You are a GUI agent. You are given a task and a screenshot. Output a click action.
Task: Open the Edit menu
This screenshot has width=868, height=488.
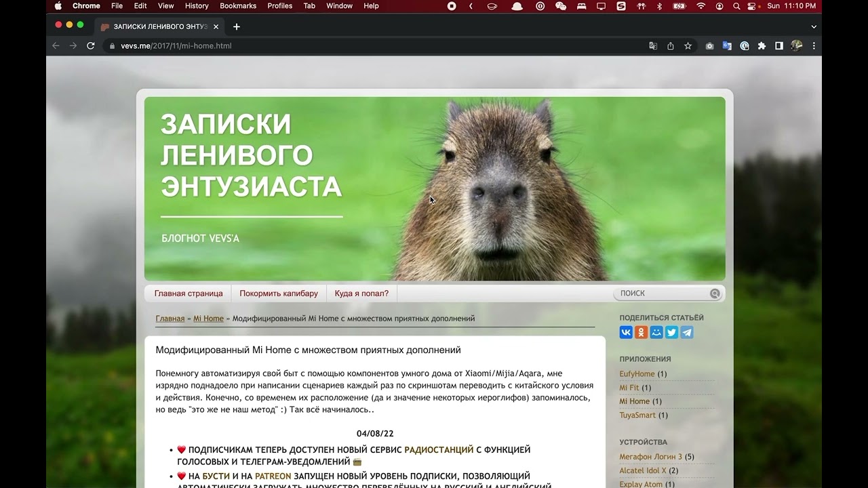[140, 5]
